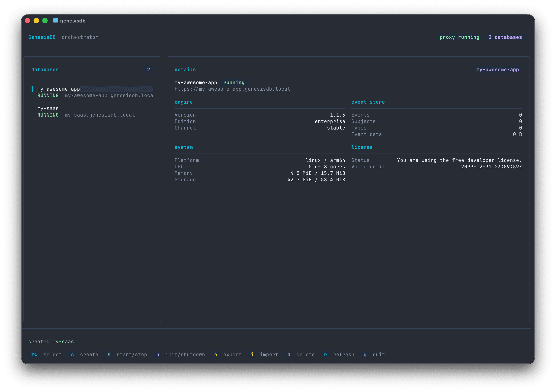Click the 'export' label in footer
Viewport: 556px width, 392px height.
click(232, 354)
